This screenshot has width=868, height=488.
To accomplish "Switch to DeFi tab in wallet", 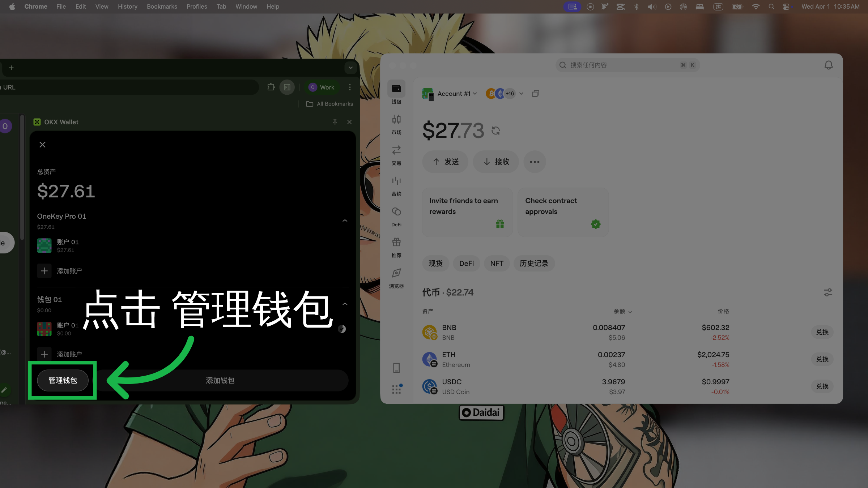I will coord(466,264).
